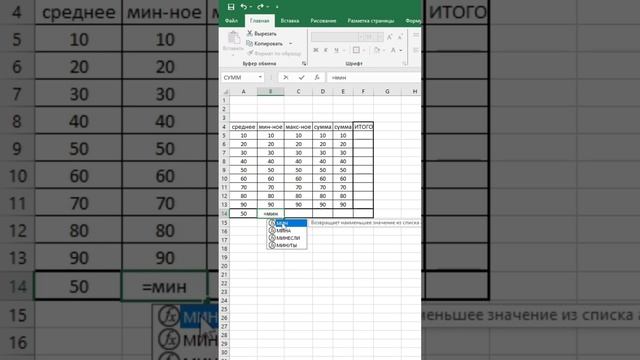Click the ИТОГО header cell in Excel window
This screenshot has width=640, height=360.
pyautogui.click(x=363, y=127)
